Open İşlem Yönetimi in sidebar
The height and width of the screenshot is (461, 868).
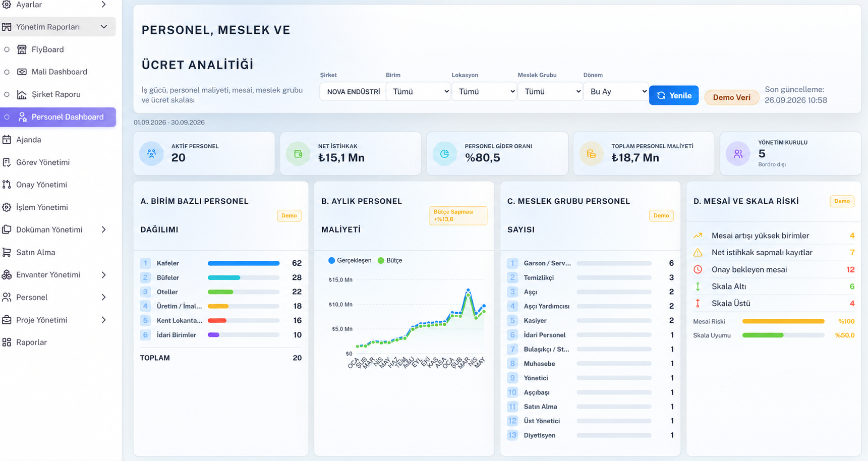(58, 207)
